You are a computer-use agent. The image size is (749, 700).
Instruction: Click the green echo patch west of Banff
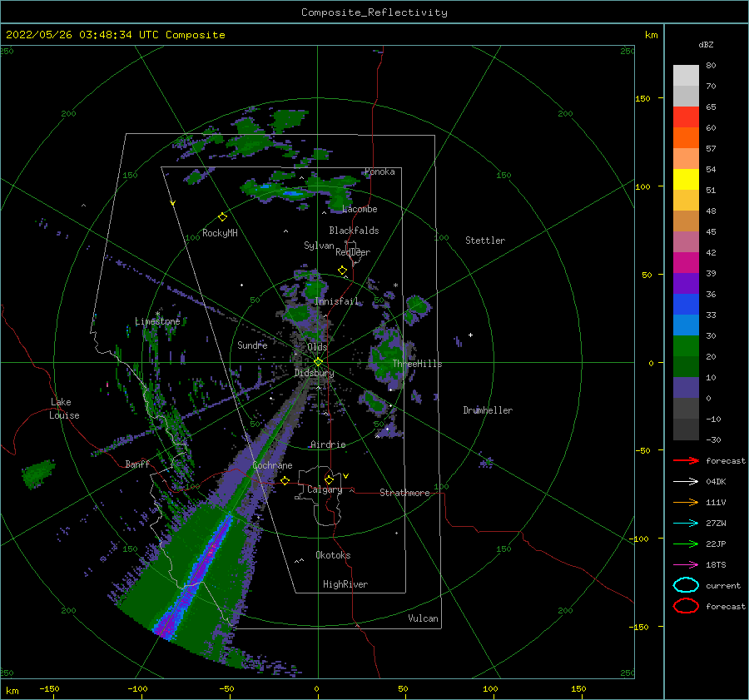(x=38, y=474)
